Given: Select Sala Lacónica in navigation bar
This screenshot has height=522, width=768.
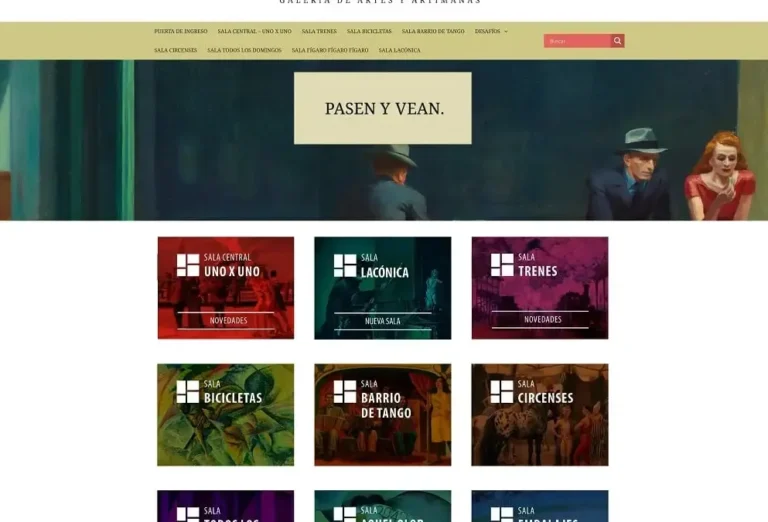Looking at the screenshot, I should click(x=399, y=50).
